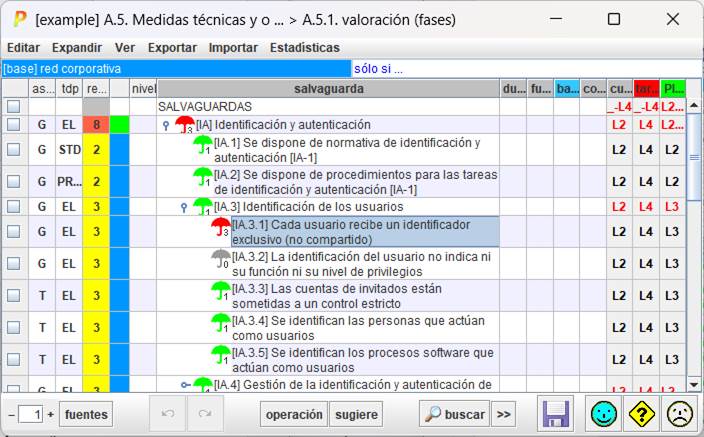Open the Editar menu
Screen dimensions: 704x437
pyautogui.click(x=23, y=48)
